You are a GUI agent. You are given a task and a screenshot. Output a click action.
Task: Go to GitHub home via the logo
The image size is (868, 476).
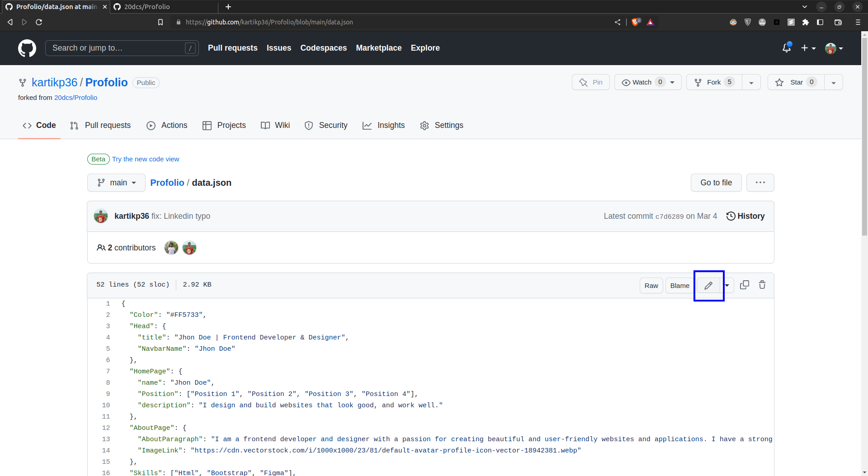coord(27,48)
